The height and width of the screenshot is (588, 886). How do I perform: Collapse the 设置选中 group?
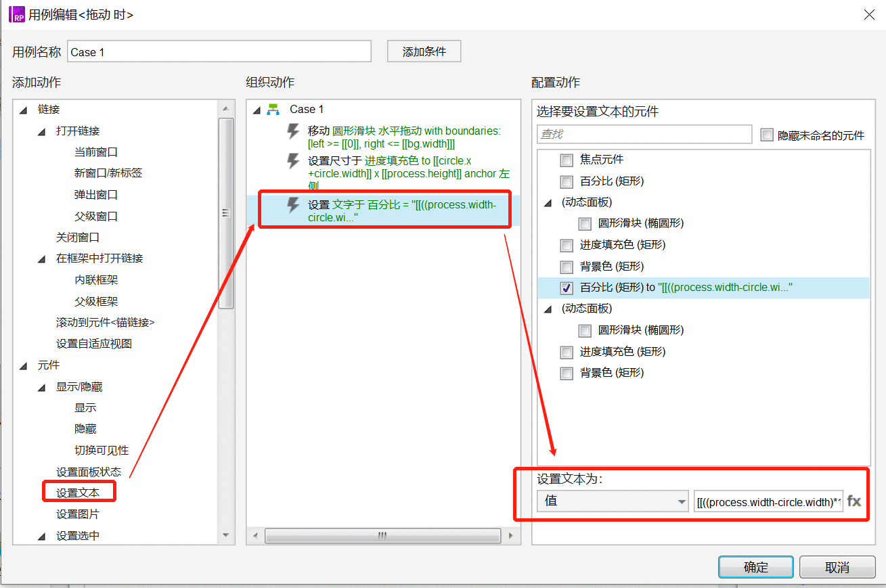tap(42, 536)
